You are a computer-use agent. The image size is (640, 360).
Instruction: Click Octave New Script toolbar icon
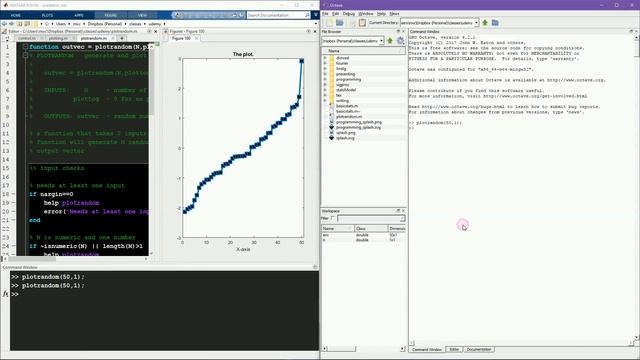tap(329, 23)
